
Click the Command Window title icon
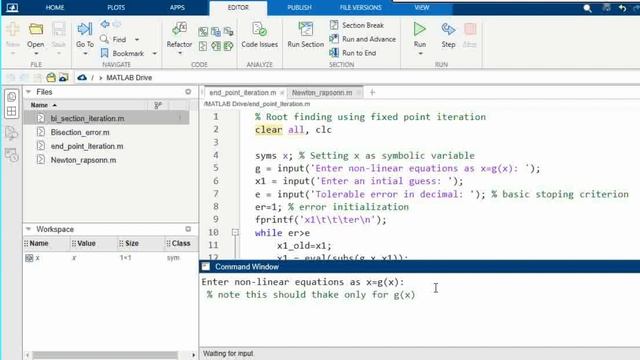(x=206, y=267)
